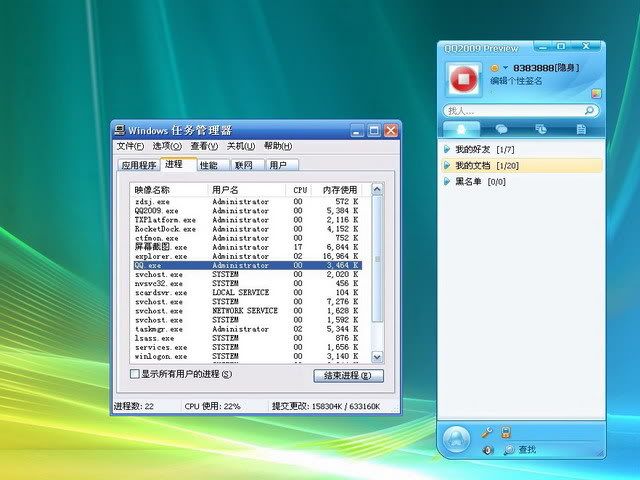Switch to the 进程 tab
The width and height of the screenshot is (640, 480).
pyautogui.click(x=179, y=164)
